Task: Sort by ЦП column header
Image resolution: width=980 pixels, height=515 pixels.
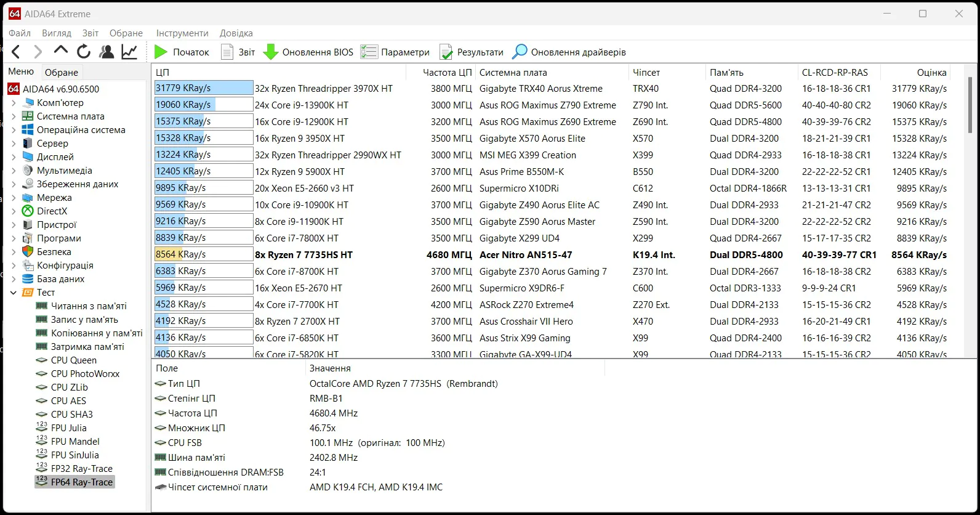Action: point(279,72)
